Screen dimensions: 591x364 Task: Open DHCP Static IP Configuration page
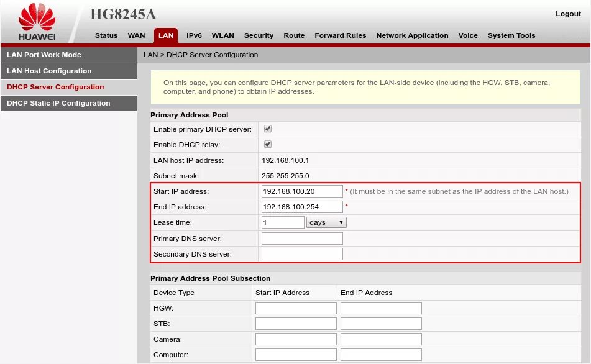[x=69, y=103]
